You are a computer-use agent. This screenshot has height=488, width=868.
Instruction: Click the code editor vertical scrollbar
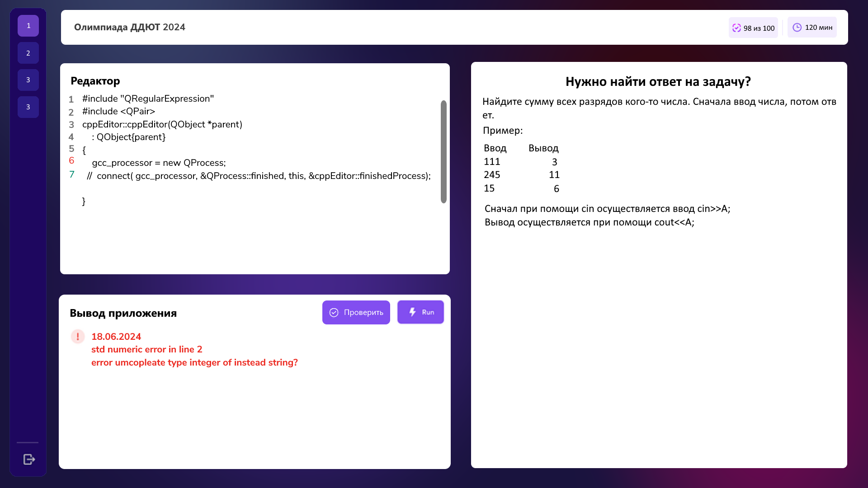[443, 151]
